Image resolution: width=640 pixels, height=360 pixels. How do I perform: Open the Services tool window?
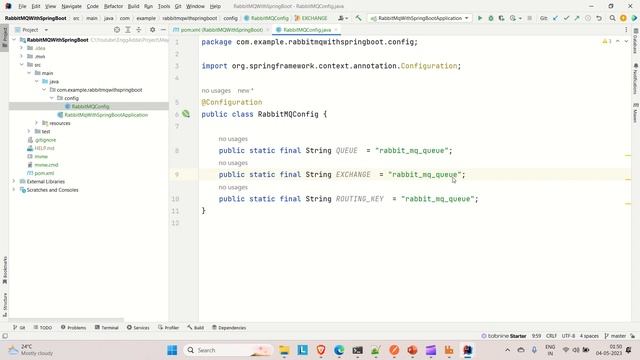(x=138, y=327)
